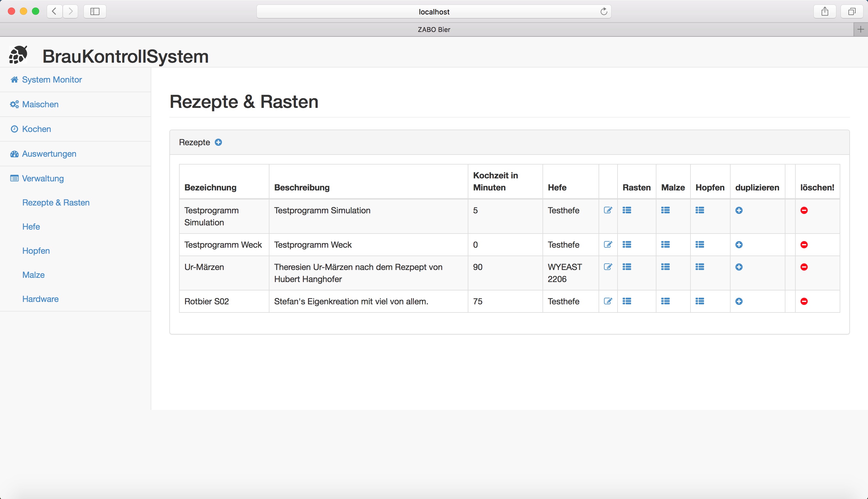This screenshot has width=868, height=499.
Task: Open Rasten list for Ur-Märzen
Action: (x=627, y=267)
